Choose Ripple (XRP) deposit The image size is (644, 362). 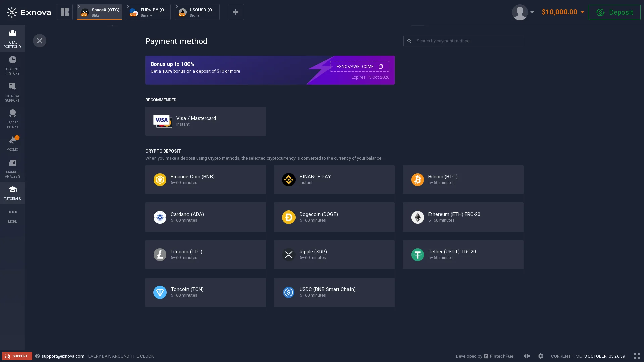334,255
